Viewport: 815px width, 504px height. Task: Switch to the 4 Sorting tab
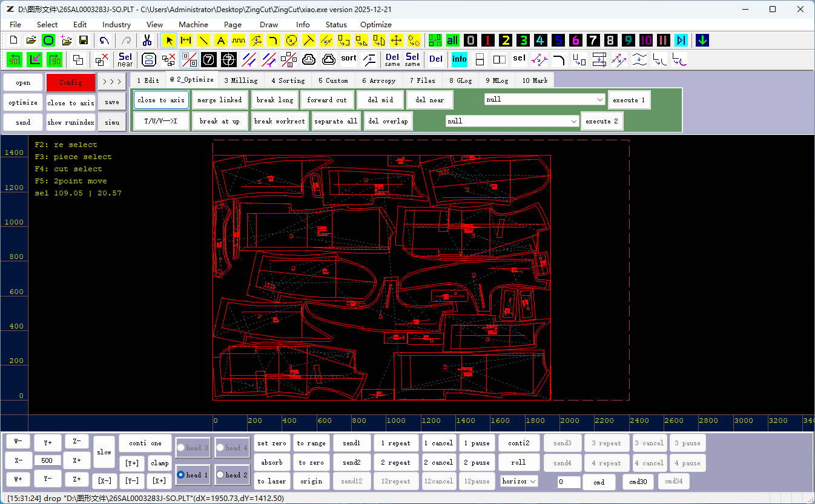tap(288, 80)
